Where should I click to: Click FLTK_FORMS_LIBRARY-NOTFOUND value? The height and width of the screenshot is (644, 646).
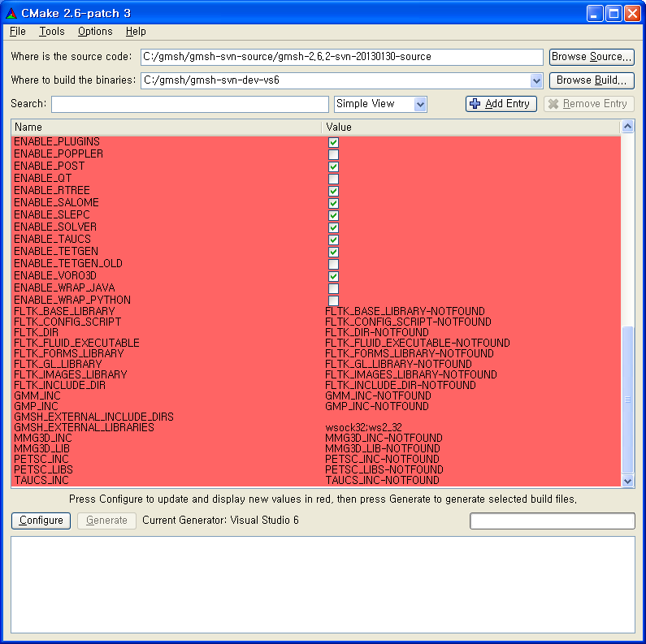coord(409,354)
